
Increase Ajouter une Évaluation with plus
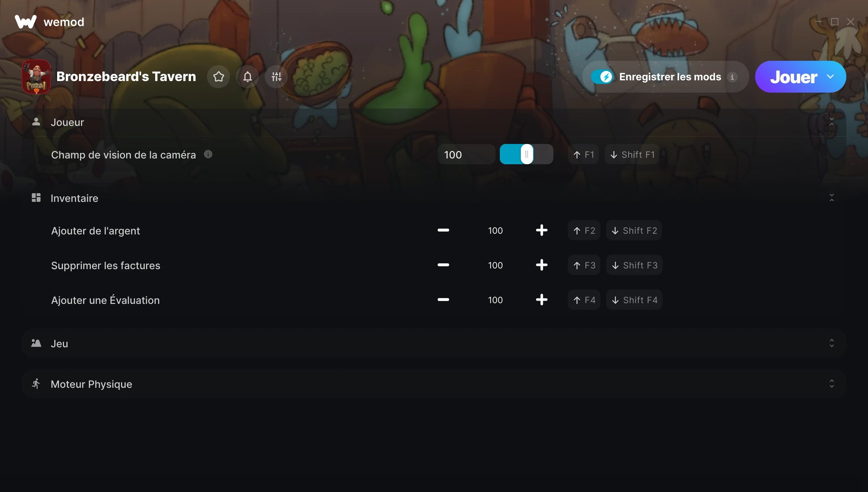tap(541, 300)
